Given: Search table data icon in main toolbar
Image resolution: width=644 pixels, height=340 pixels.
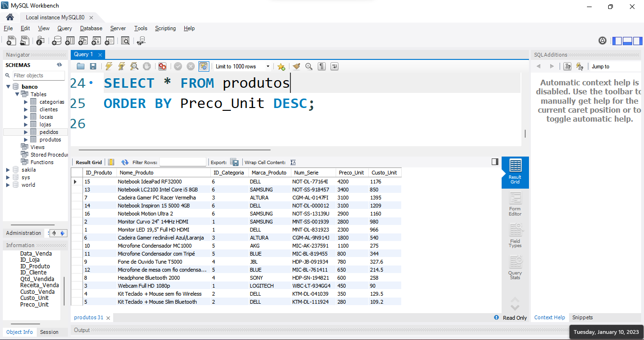Looking at the screenshot, I should (x=125, y=41).
